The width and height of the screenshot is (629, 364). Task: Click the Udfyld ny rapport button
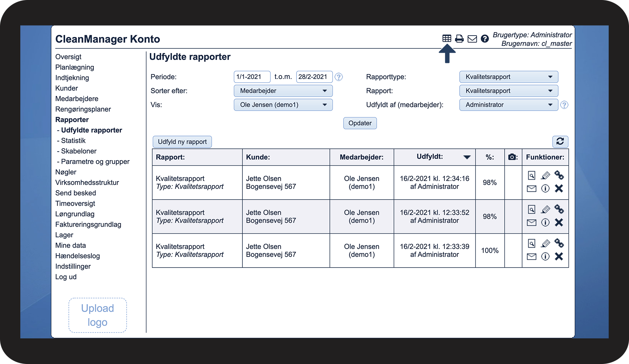[x=182, y=142]
